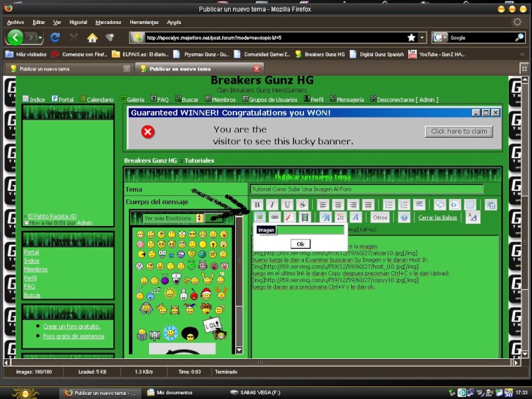Go to the Firefox home page
This screenshot has height=399, width=532.
point(92,37)
